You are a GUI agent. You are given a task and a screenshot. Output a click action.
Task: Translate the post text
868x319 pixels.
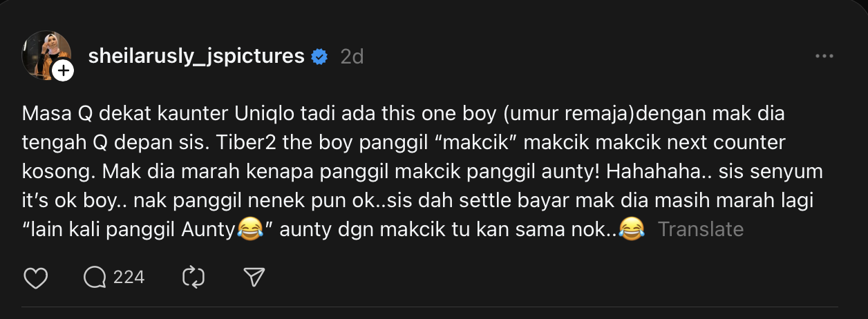click(700, 229)
